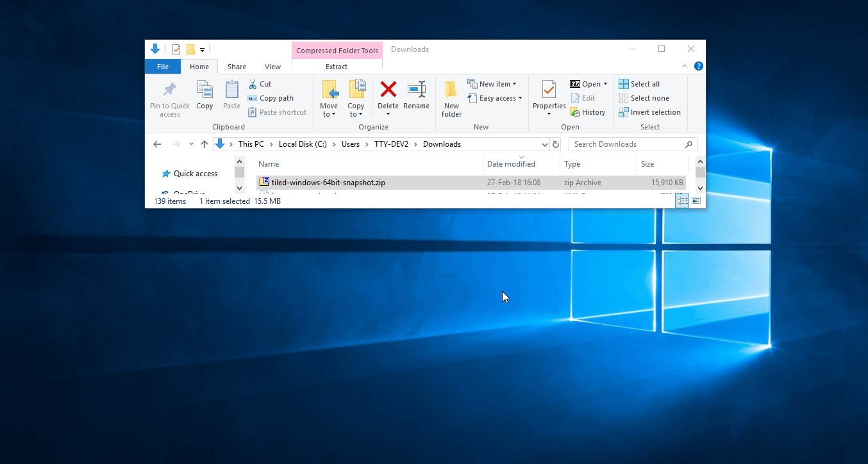Click Invert selection
The width and height of the screenshot is (868, 464).
pyautogui.click(x=649, y=112)
